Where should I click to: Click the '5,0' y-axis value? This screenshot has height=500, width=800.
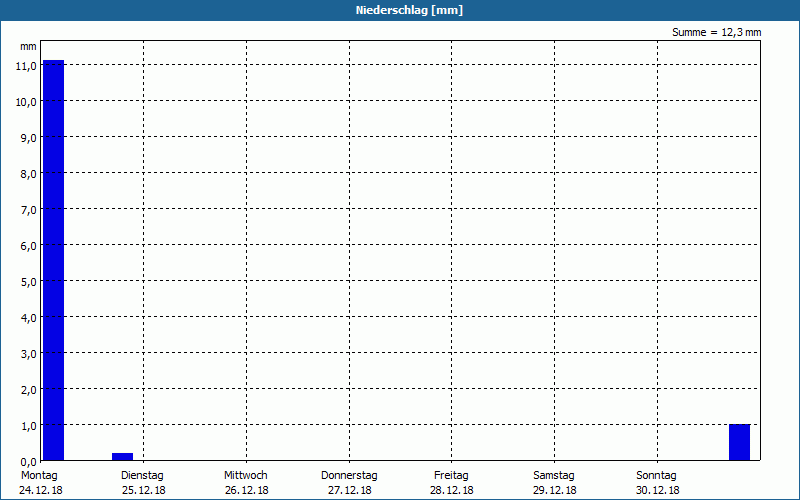tap(28, 282)
